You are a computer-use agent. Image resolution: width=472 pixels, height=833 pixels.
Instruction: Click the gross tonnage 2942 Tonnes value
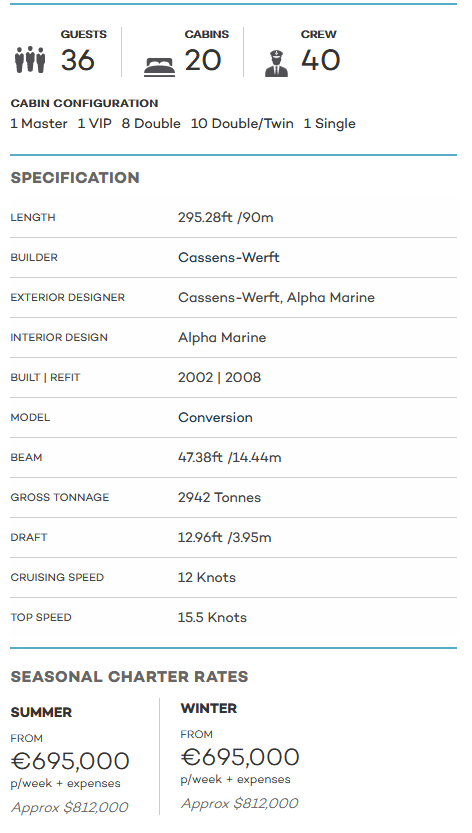pyautogui.click(x=220, y=498)
